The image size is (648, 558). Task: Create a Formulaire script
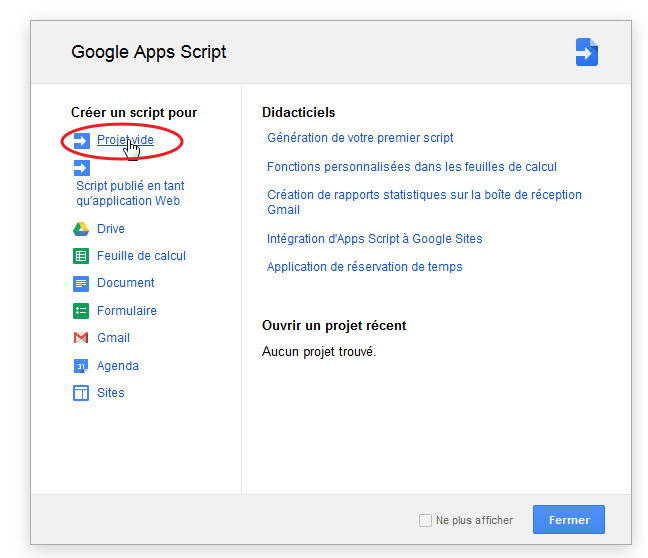[x=127, y=310]
